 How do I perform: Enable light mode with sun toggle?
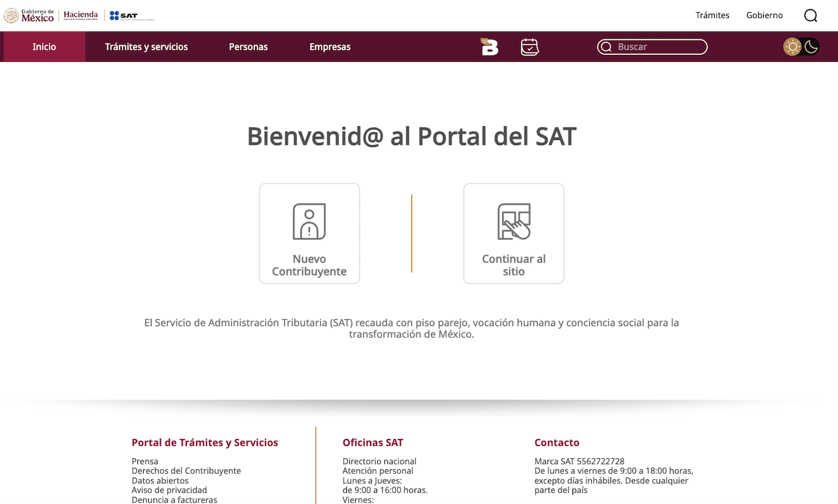point(792,46)
